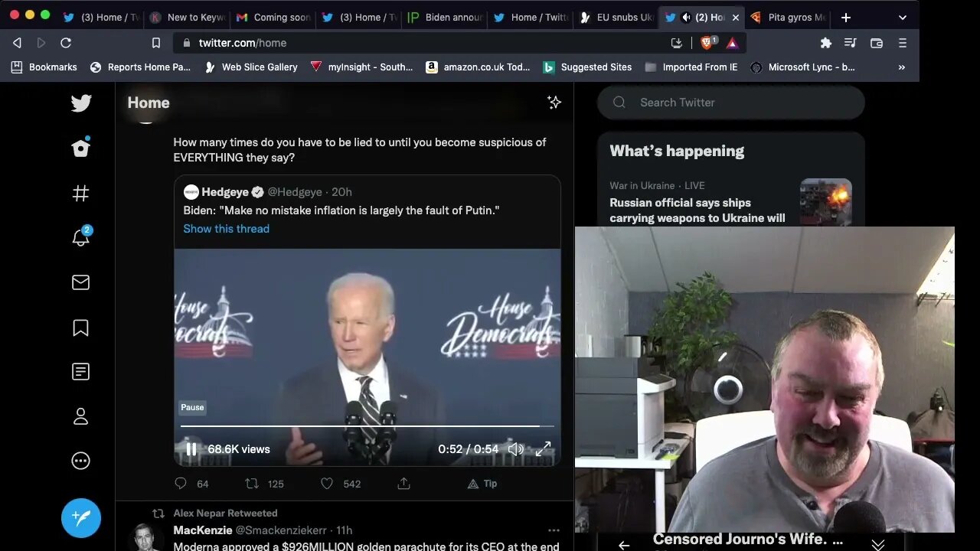Open 'amazon.co.uk Tod...' bookmark
This screenshot has height=551, width=980.
coord(478,67)
